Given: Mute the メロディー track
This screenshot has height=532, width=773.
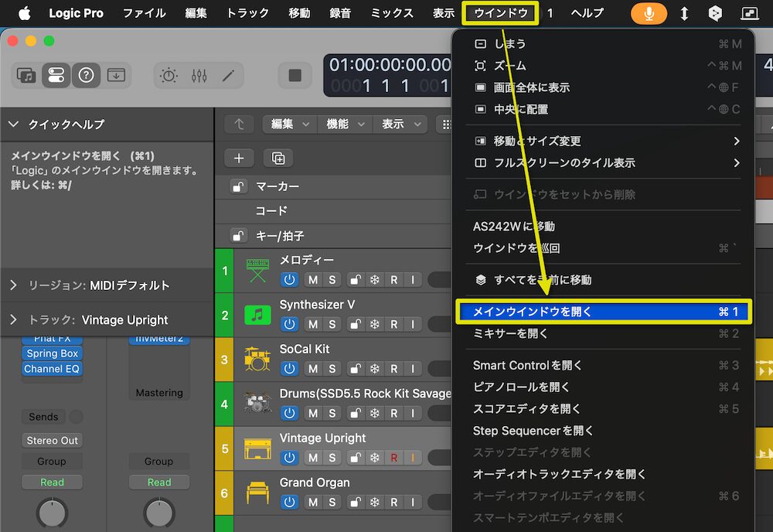Looking at the screenshot, I should [x=313, y=279].
